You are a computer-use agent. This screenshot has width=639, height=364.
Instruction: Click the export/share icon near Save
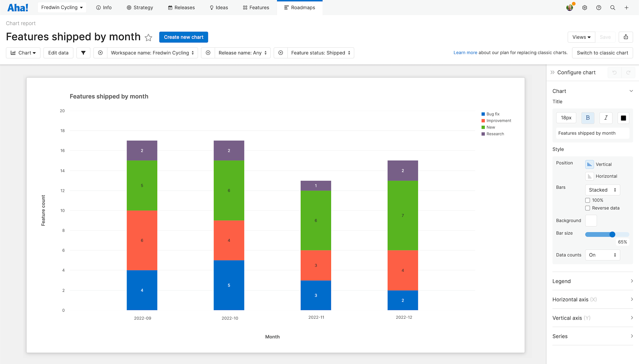[626, 37]
